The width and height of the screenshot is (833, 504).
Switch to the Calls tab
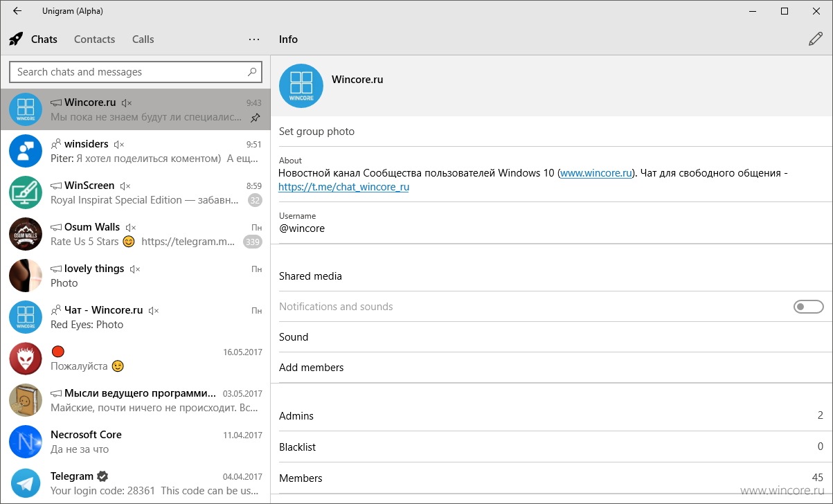[143, 39]
